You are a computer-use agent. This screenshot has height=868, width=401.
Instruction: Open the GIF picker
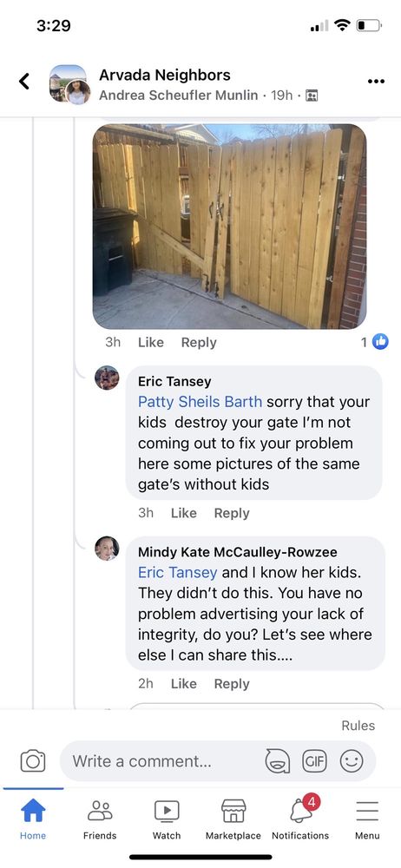314,760
